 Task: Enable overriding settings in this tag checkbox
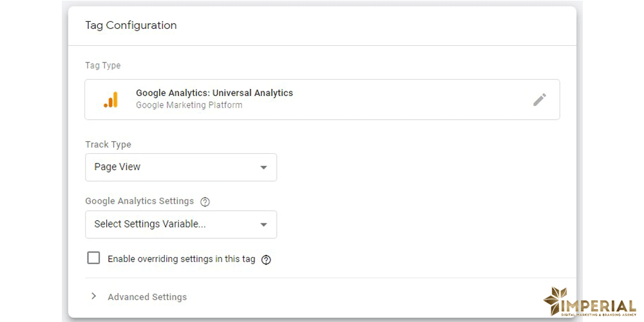pos(93,258)
